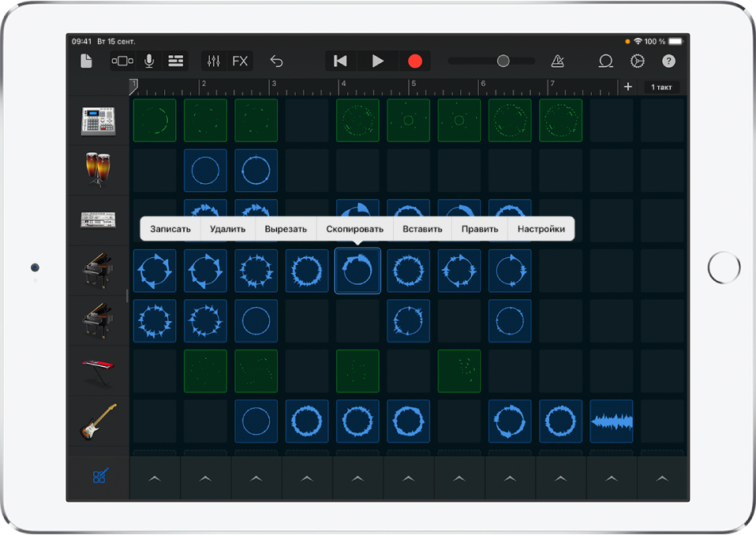This screenshot has height=535, width=756.
Task: Choose "Удалить" in the context menu
Action: click(x=227, y=230)
